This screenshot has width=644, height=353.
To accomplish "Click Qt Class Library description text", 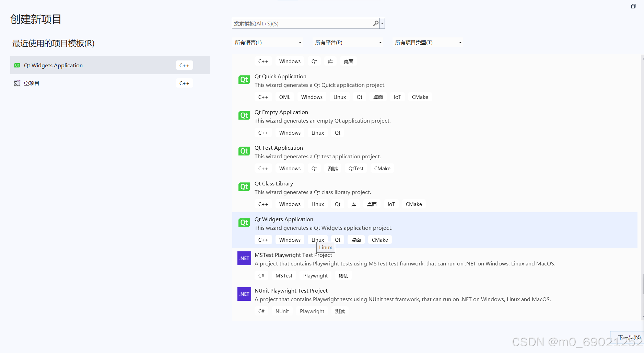I will tap(313, 192).
